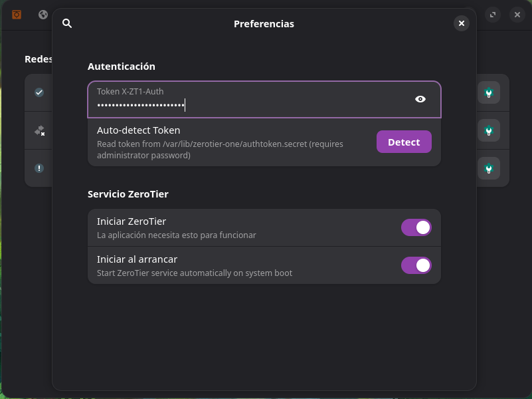Click Detect to auto-detect token
Viewport: 532px width, 399px height.
(404, 142)
